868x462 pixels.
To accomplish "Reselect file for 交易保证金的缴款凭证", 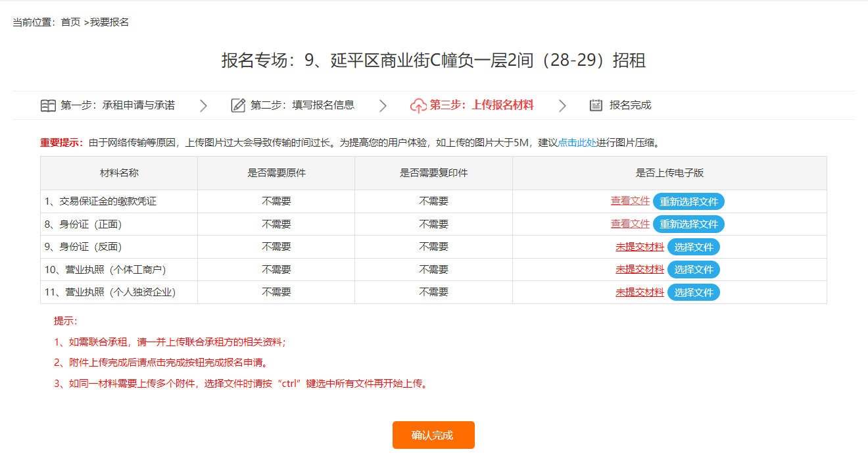I will [x=688, y=202].
